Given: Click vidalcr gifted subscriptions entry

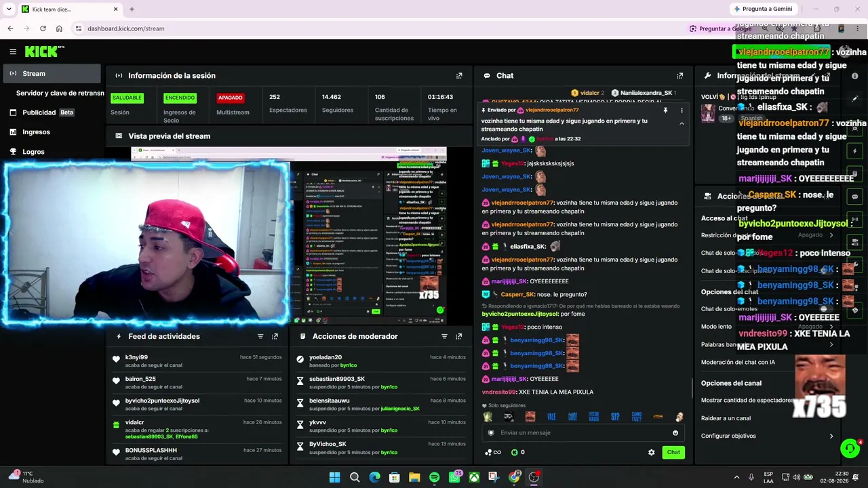Looking at the screenshot, I should pos(197,430).
